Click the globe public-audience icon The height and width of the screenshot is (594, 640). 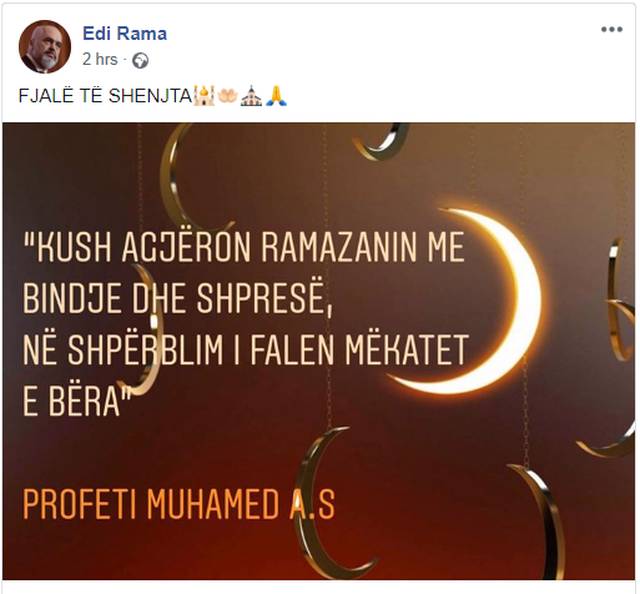click(x=140, y=60)
